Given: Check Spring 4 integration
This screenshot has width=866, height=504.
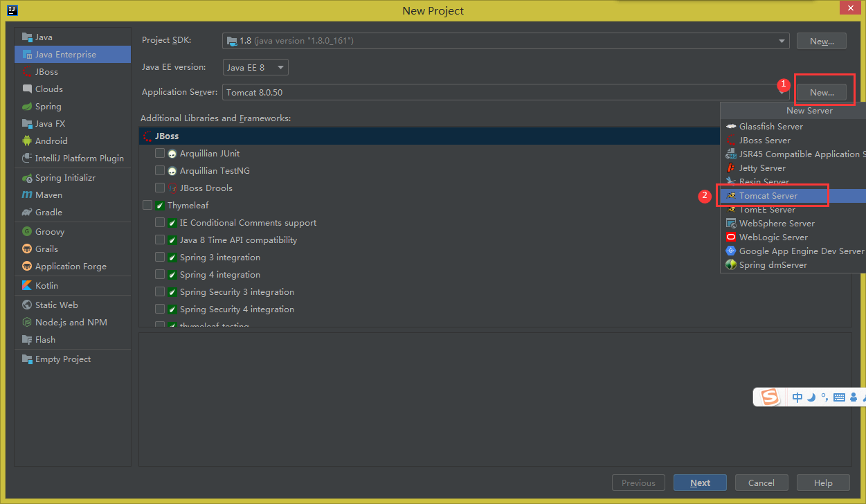Looking at the screenshot, I should pos(160,275).
